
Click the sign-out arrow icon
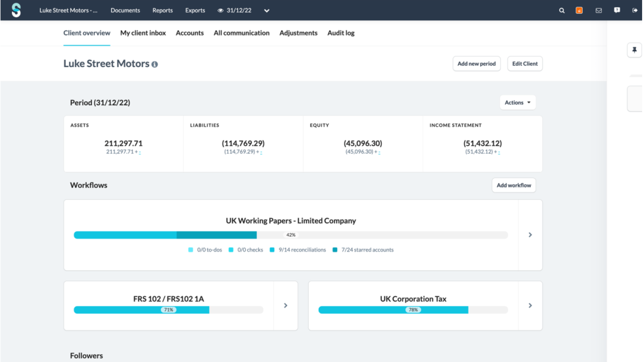[634, 11]
